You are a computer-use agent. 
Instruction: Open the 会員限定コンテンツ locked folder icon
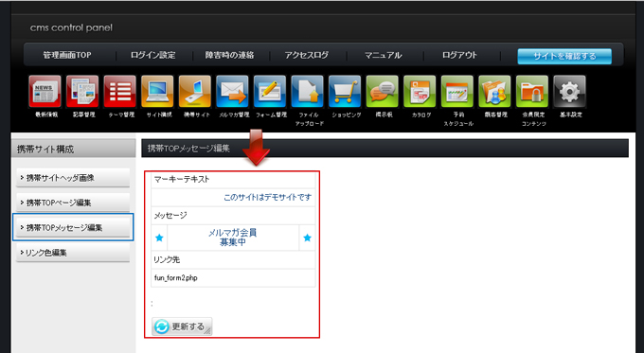point(532,91)
